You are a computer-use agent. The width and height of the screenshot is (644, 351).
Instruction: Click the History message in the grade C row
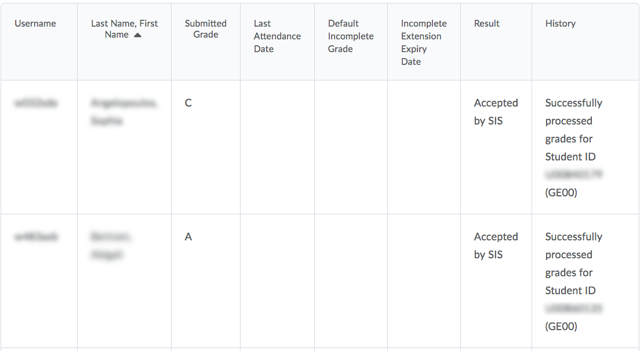click(573, 147)
